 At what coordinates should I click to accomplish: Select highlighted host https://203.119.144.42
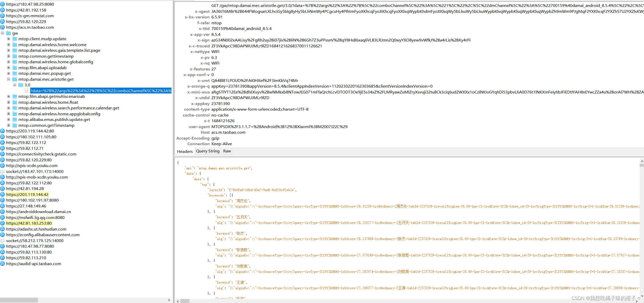27,194
